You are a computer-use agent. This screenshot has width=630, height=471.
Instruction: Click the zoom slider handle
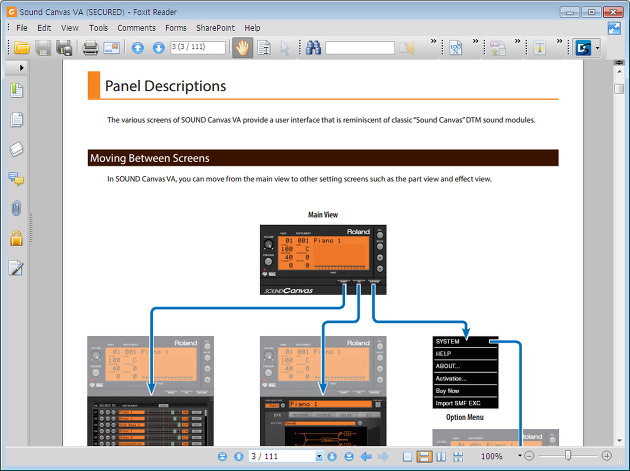[x=568, y=456]
